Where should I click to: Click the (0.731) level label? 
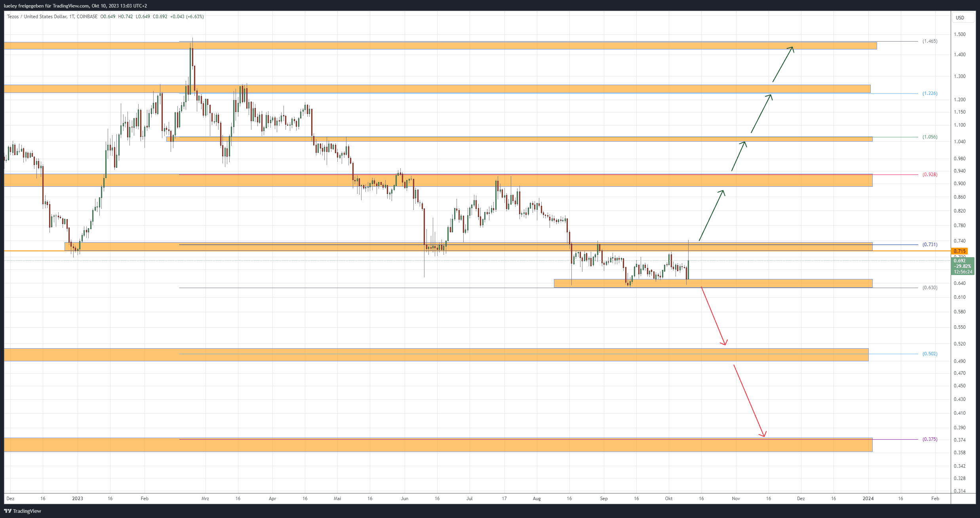930,245
